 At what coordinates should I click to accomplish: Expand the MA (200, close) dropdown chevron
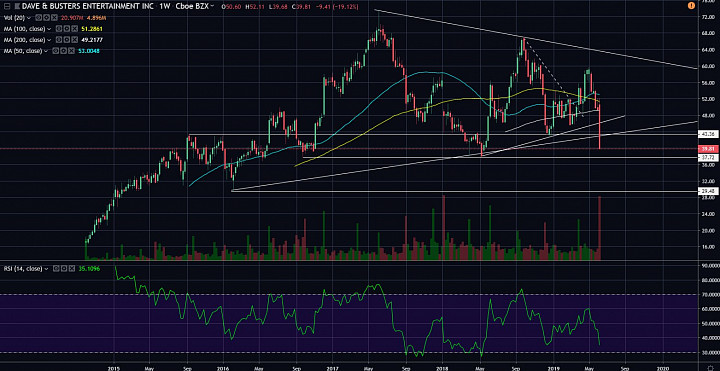49,40
